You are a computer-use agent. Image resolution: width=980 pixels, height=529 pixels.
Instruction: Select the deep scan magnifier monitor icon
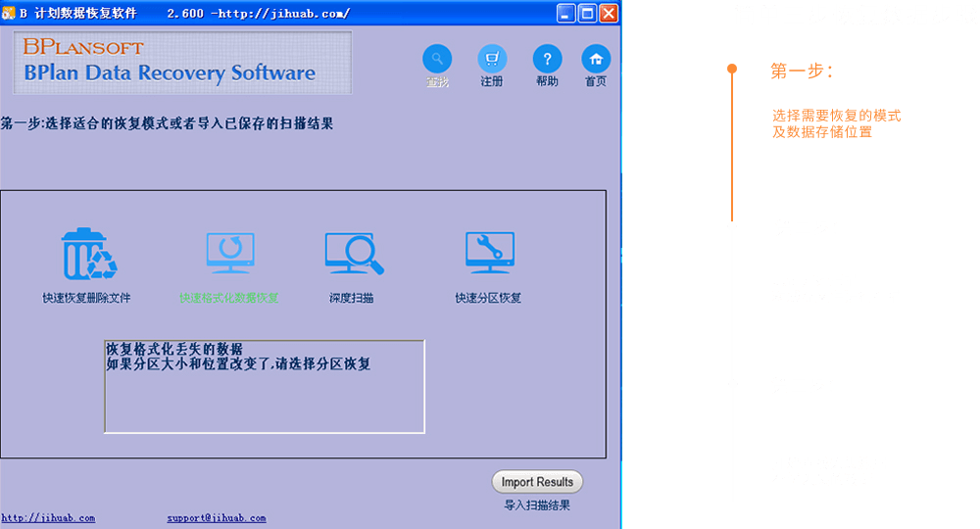(x=353, y=253)
